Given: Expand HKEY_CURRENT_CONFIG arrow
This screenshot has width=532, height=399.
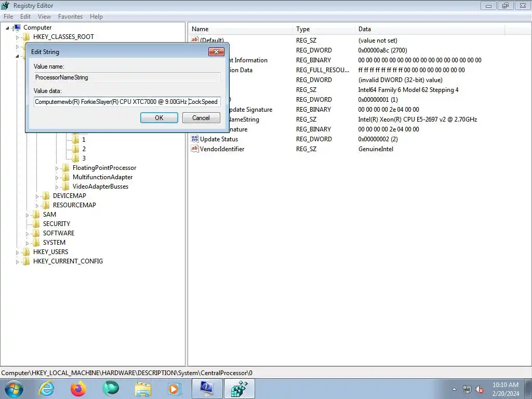Looking at the screenshot, I should coord(17,262).
